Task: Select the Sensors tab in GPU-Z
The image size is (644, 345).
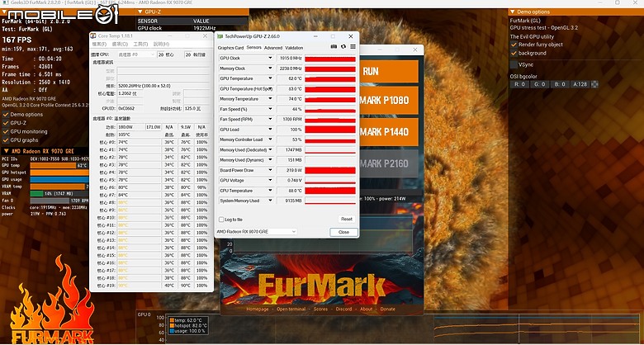Action: (x=253, y=48)
